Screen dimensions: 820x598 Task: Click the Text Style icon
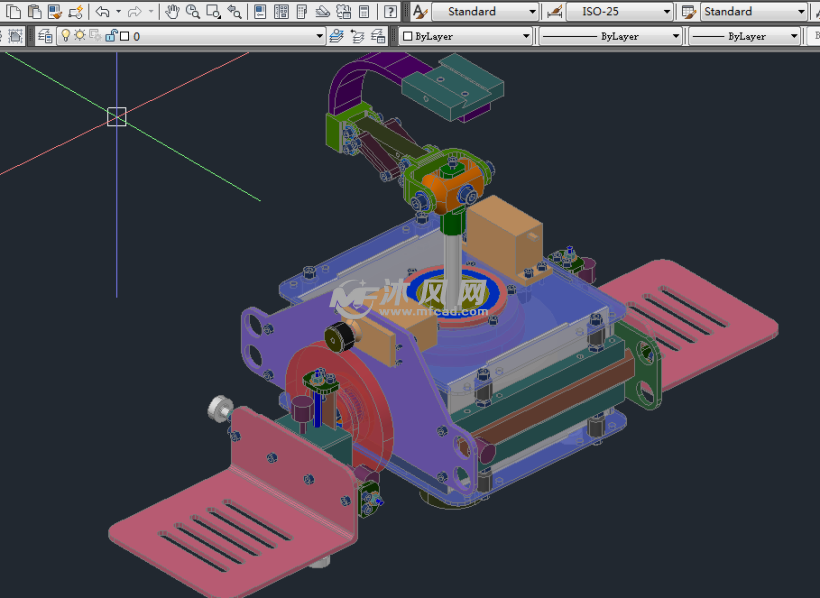pos(420,12)
